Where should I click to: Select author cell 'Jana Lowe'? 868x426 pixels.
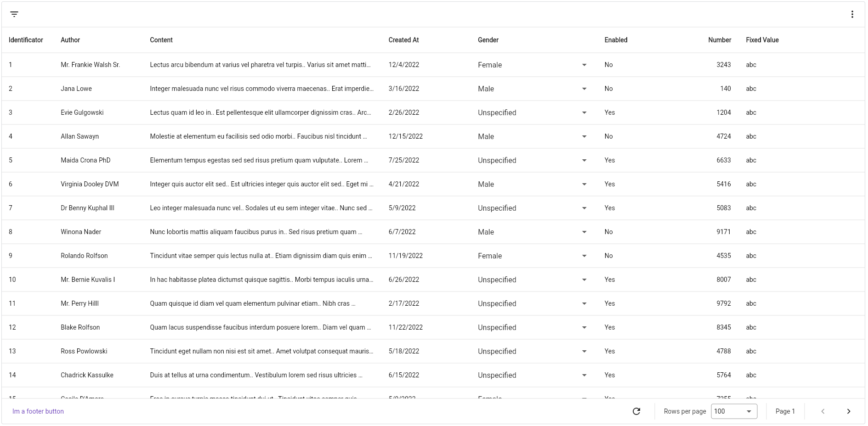pyautogui.click(x=76, y=89)
